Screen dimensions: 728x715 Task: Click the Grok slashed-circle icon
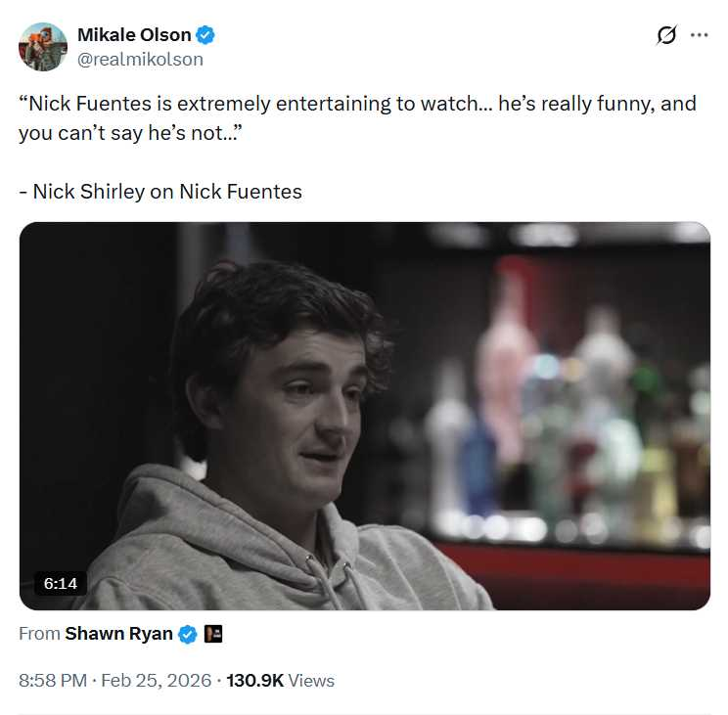[666, 35]
